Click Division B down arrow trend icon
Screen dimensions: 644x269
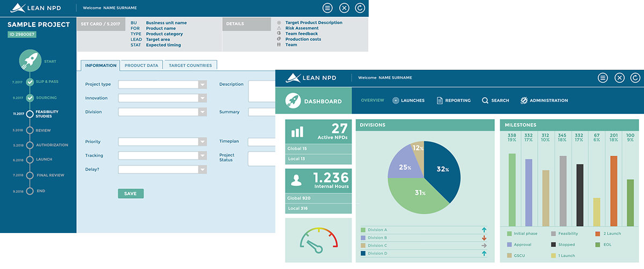click(x=484, y=238)
